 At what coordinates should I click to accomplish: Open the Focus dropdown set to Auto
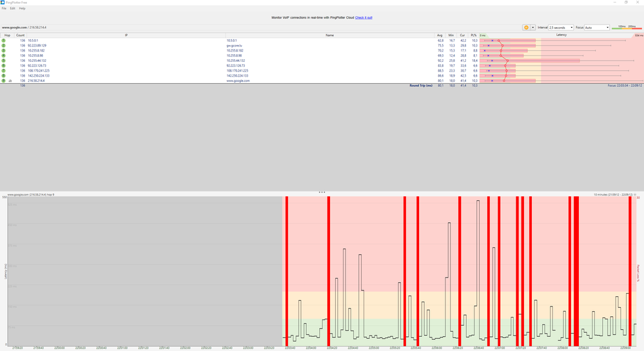click(x=597, y=28)
